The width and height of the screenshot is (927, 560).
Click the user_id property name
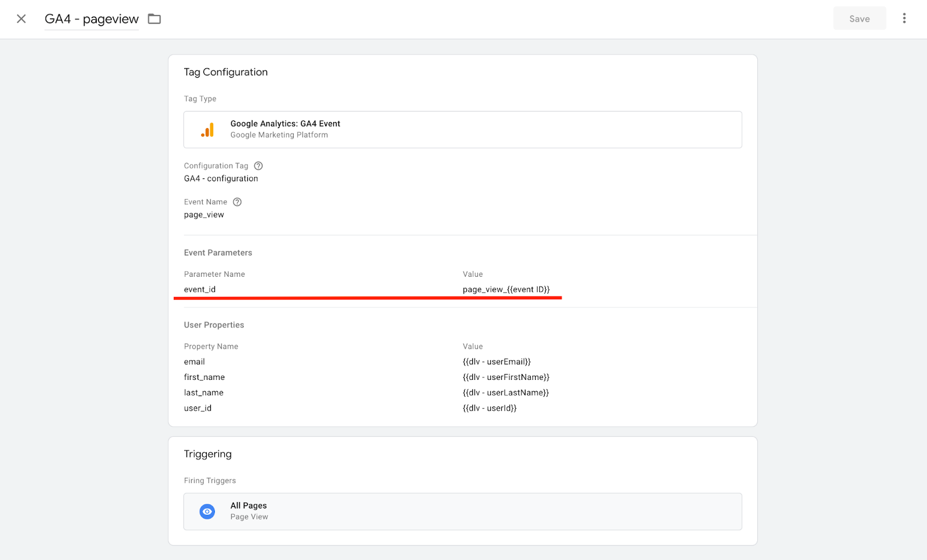(198, 408)
